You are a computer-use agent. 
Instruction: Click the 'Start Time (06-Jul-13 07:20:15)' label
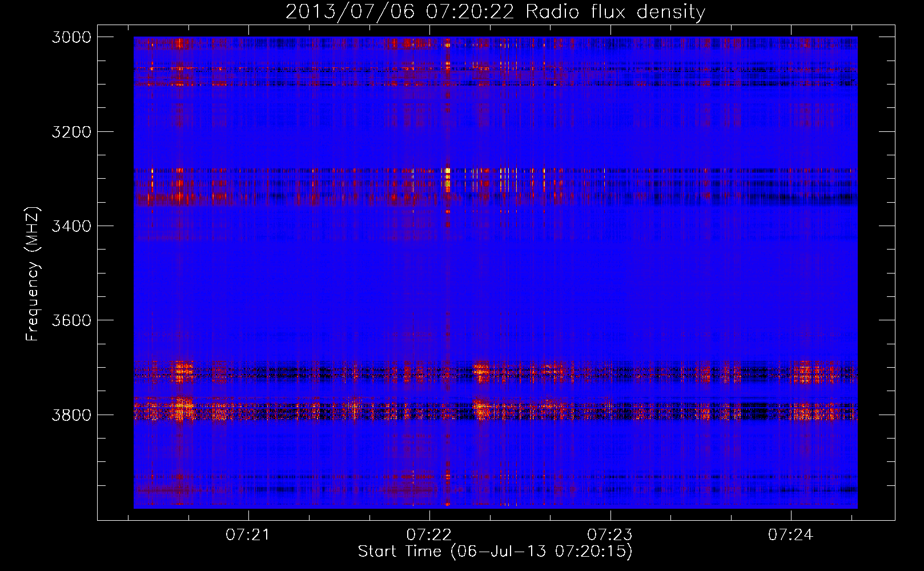click(x=495, y=552)
